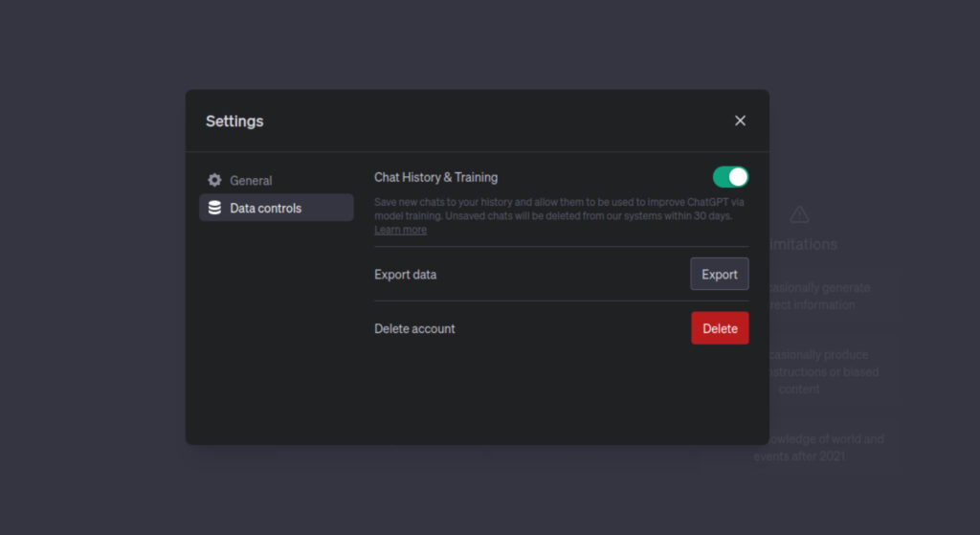
Task: Click the dimmed biased content card
Action: point(822,372)
